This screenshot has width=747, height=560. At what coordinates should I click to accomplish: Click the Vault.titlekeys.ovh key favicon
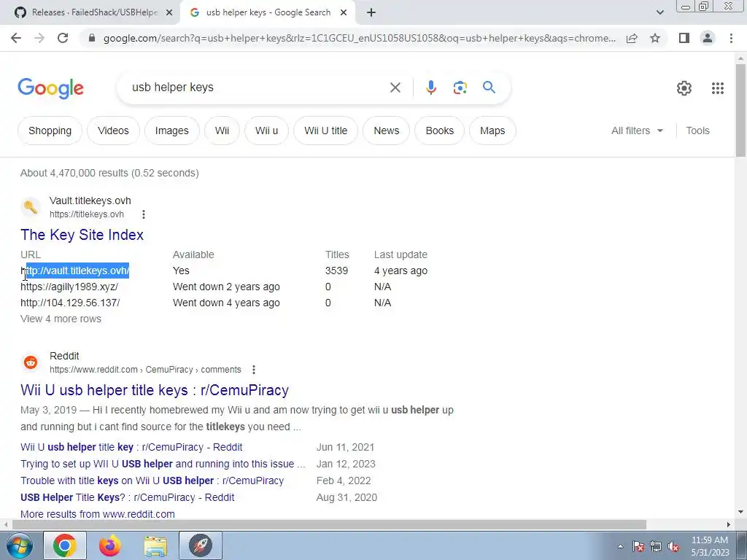coord(31,207)
